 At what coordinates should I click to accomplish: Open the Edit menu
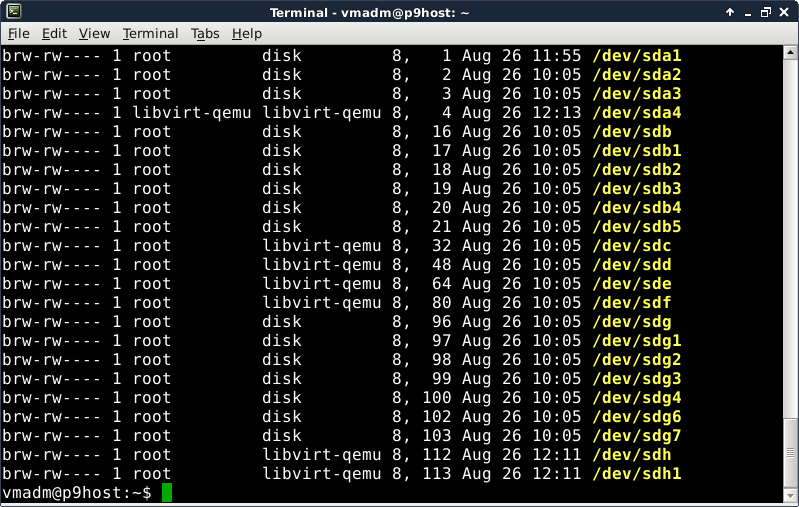click(x=54, y=34)
